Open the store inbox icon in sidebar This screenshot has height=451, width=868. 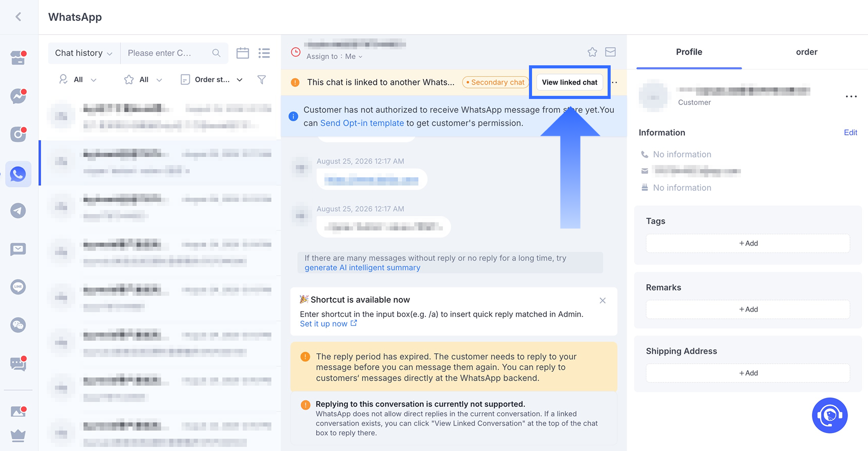(x=18, y=58)
